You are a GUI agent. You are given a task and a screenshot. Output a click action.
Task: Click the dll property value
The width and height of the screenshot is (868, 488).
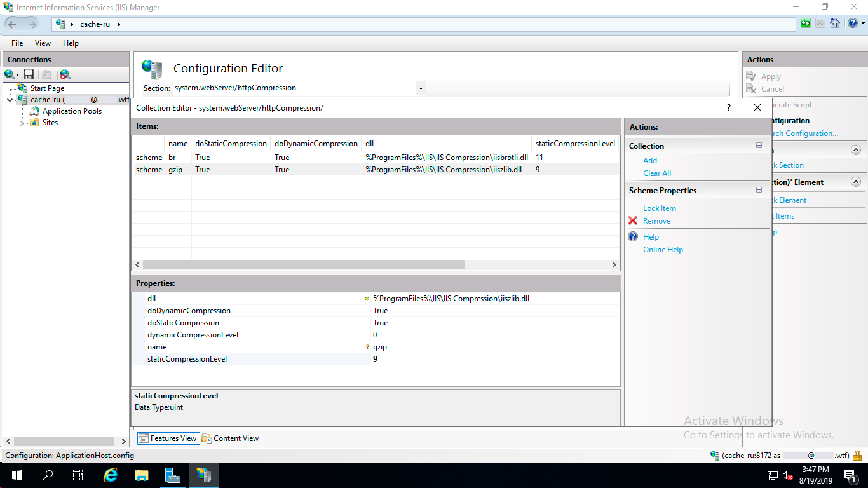(x=451, y=299)
